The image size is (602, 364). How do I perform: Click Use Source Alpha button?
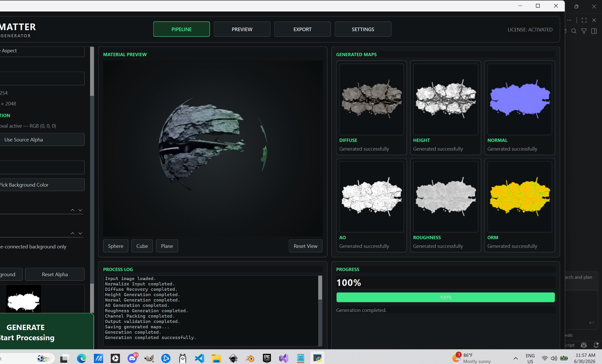[42, 139]
